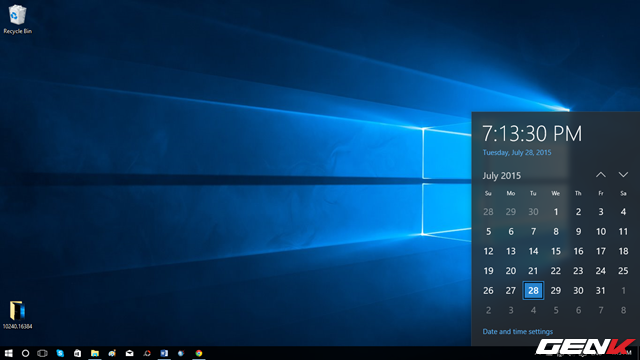
Task: Pick date 18 in the calendar
Action: [x=623, y=251]
